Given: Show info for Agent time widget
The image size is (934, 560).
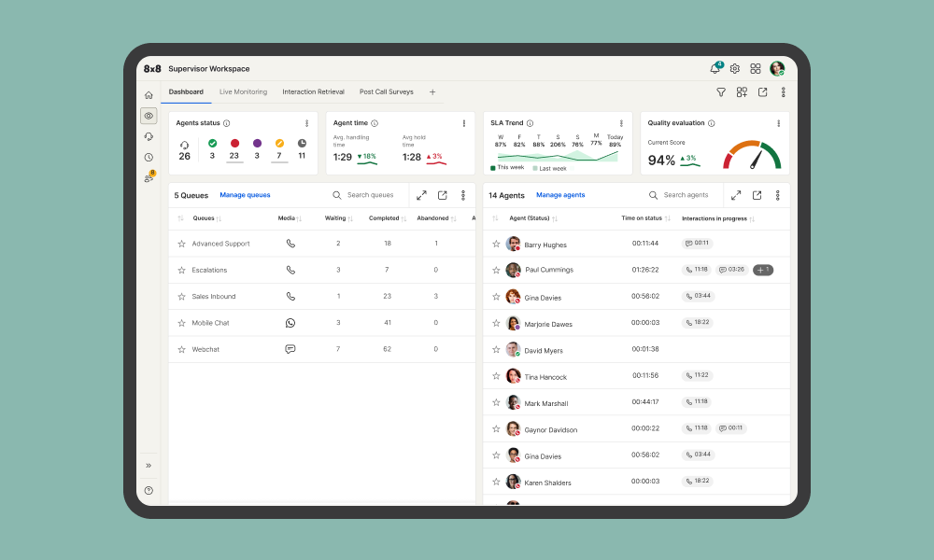Looking at the screenshot, I should [375, 123].
